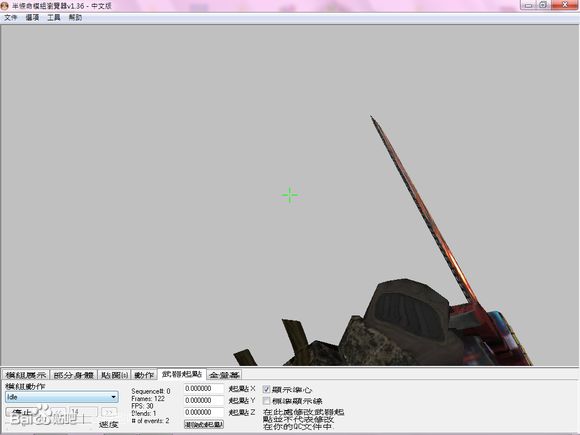Click the >> next frame button
580x435 pixels.
coord(109,412)
